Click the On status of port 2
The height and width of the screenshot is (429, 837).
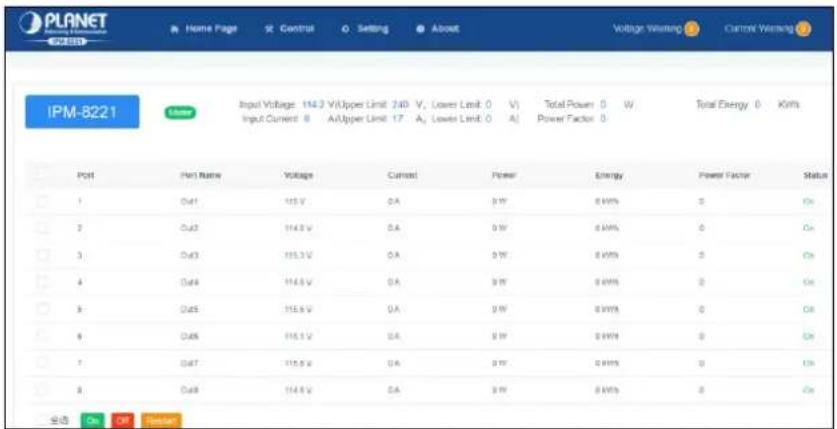[808, 228]
